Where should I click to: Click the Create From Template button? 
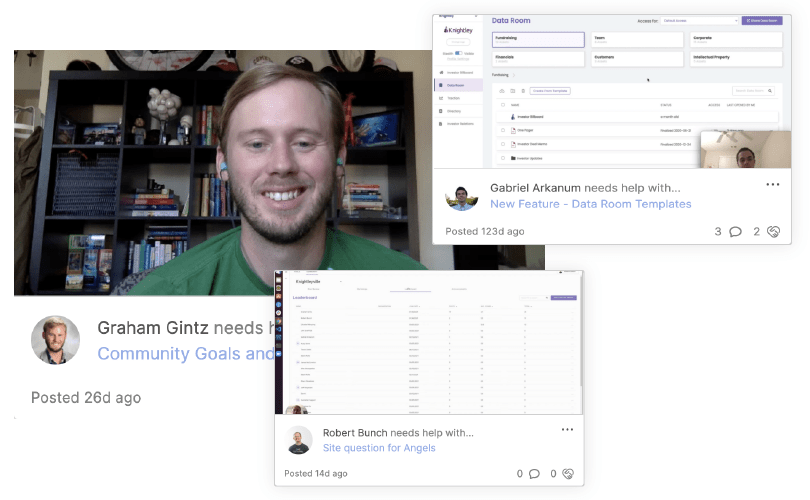coord(549,91)
